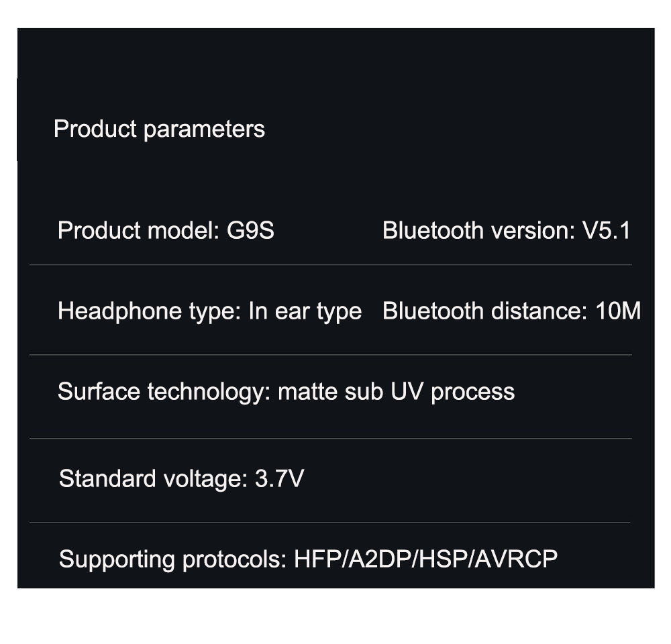671x644 pixels.
Task: Click the "matte sub UV process" text
Action: pos(396,392)
